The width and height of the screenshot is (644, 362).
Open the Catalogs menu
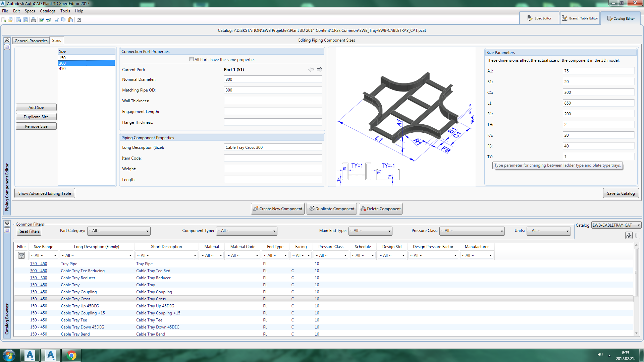click(47, 11)
